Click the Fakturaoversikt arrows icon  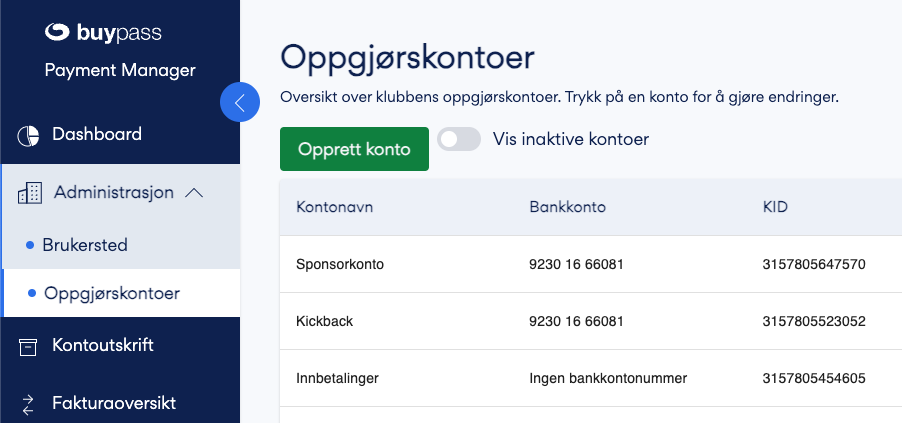click(x=28, y=405)
